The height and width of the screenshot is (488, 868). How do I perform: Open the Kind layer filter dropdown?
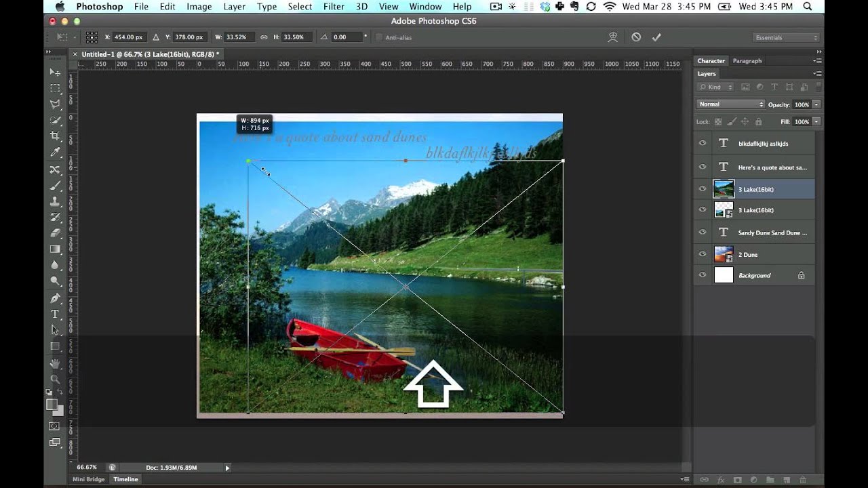click(x=715, y=87)
